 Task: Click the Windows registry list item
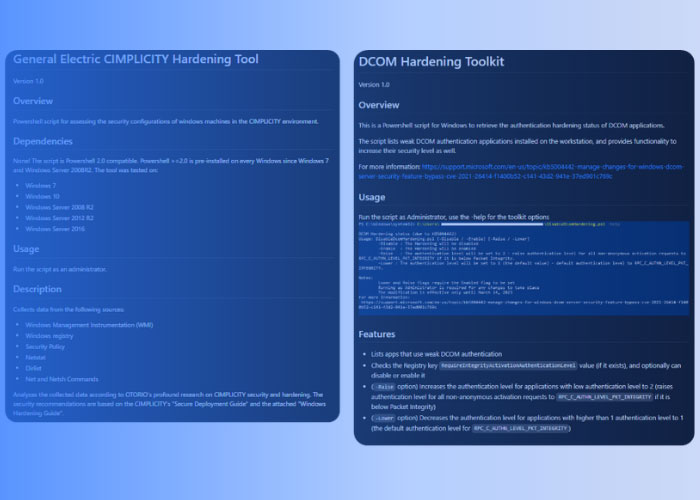click(x=49, y=336)
